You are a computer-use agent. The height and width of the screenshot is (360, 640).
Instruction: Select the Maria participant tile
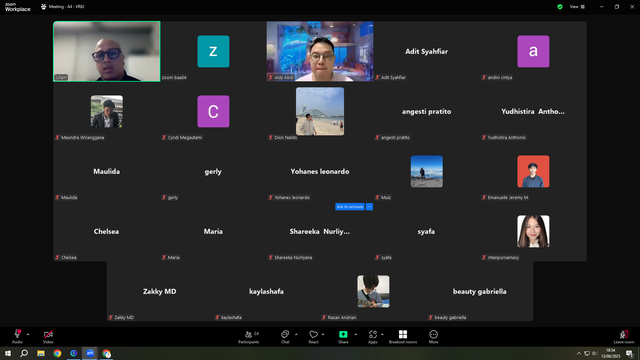tap(213, 231)
